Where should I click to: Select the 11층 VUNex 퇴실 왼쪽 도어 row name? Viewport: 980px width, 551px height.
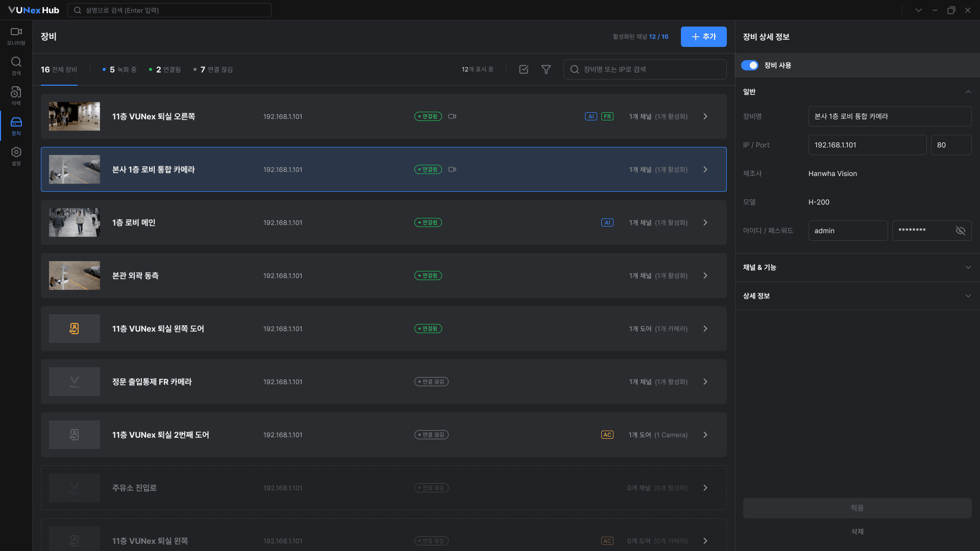click(x=158, y=329)
